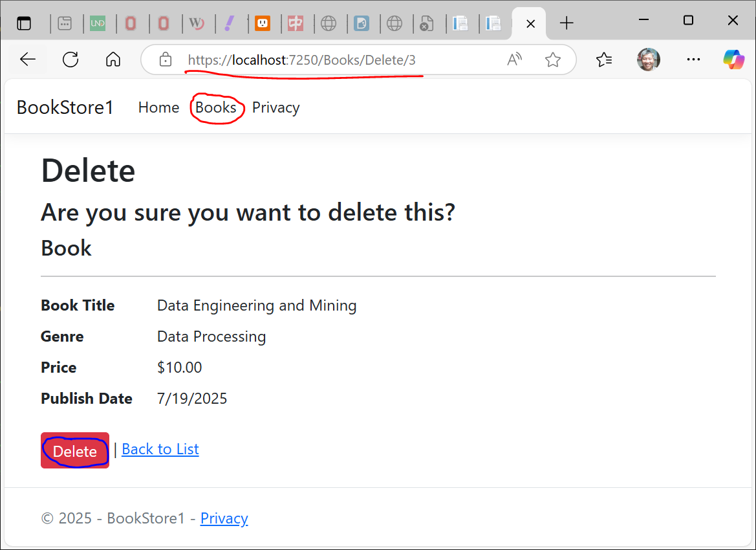Viewport: 756px width, 550px height.
Task: Click the address bar URL field
Action: (x=338, y=60)
